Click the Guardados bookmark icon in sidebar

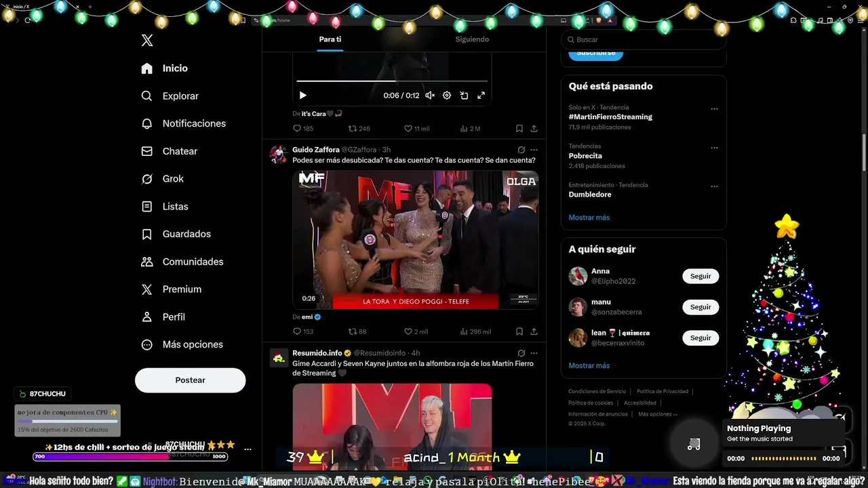[x=146, y=234]
